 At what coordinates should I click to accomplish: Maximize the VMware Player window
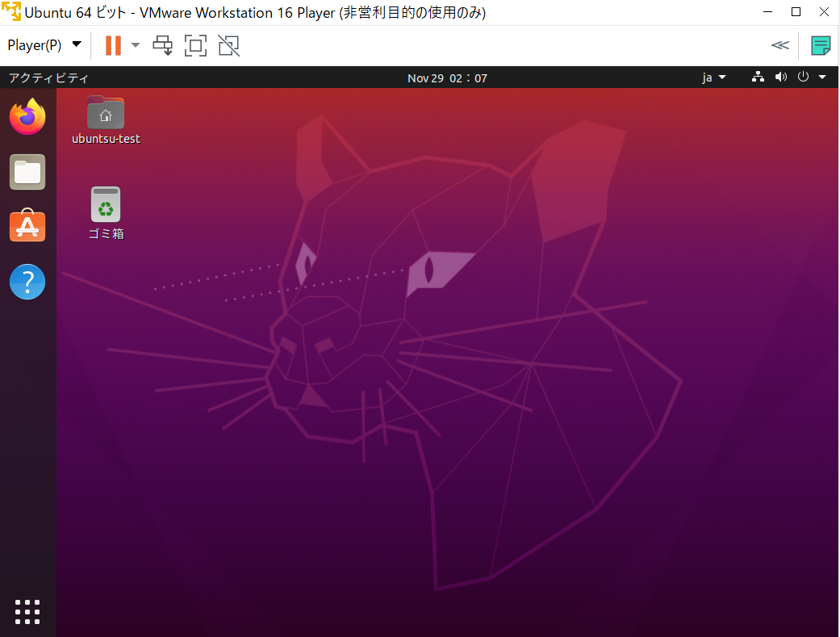coord(796,12)
